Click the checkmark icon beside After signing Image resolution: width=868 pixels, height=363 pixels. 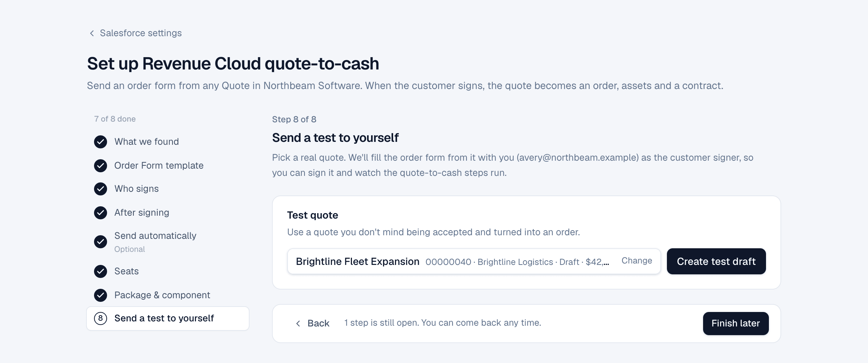point(101,213)
